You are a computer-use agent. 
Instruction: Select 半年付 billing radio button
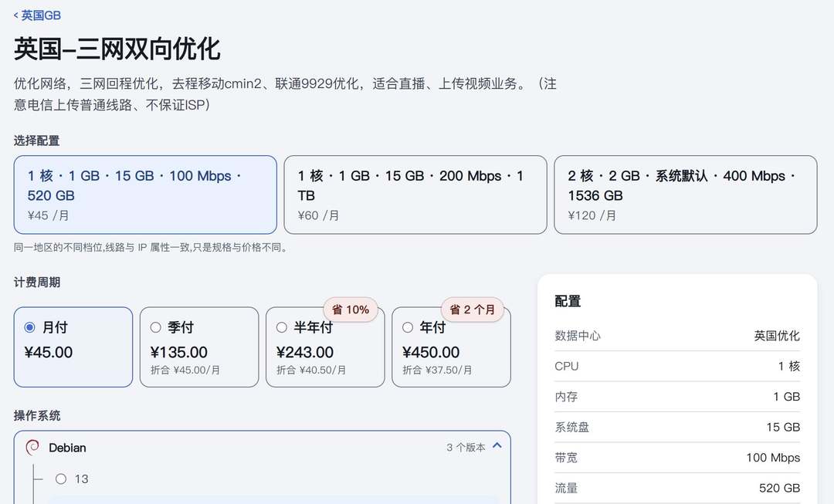[x=282, y=327]
